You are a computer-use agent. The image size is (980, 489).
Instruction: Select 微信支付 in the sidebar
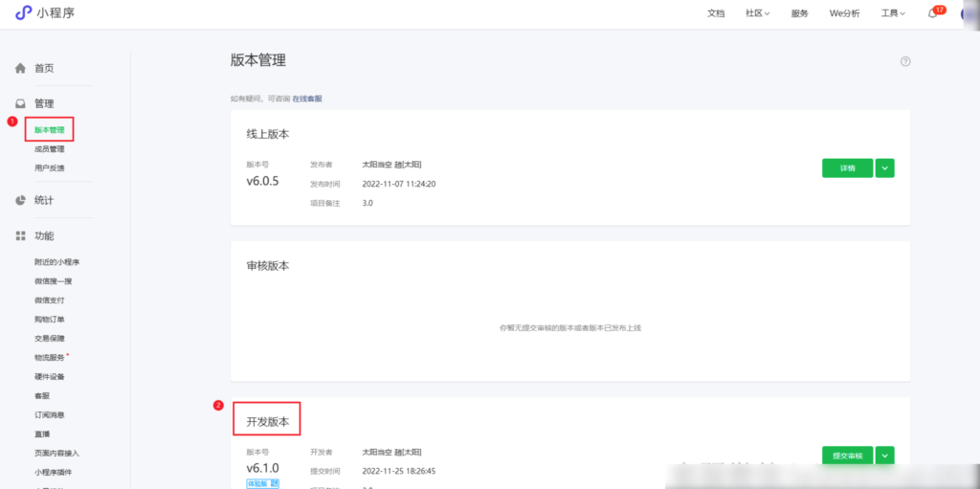pos(50,300)
